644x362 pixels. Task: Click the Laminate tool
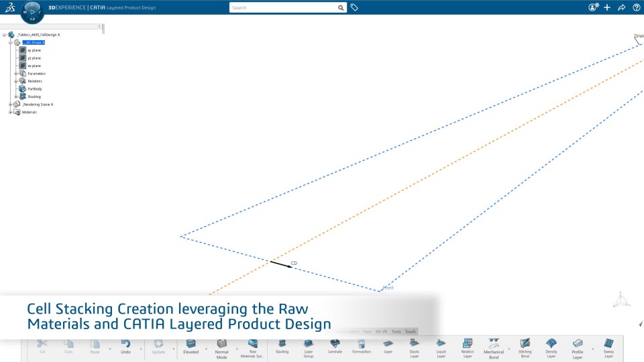(335, 347)
